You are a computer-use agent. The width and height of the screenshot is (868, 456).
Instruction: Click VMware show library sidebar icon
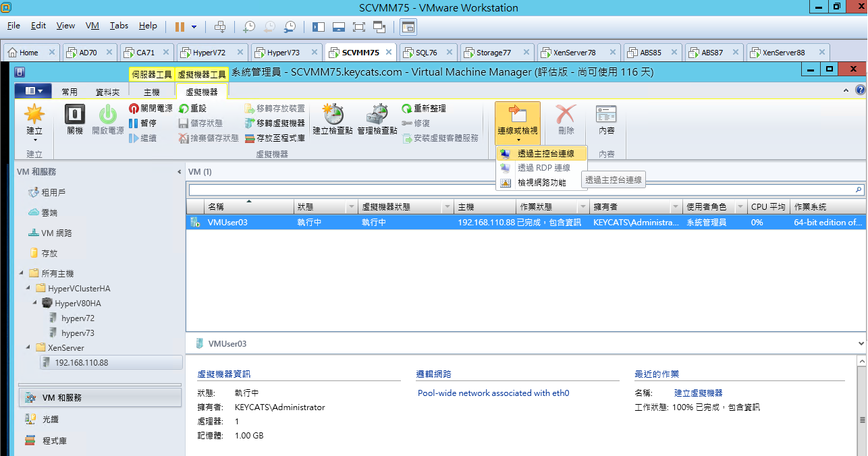pos(319,26)
